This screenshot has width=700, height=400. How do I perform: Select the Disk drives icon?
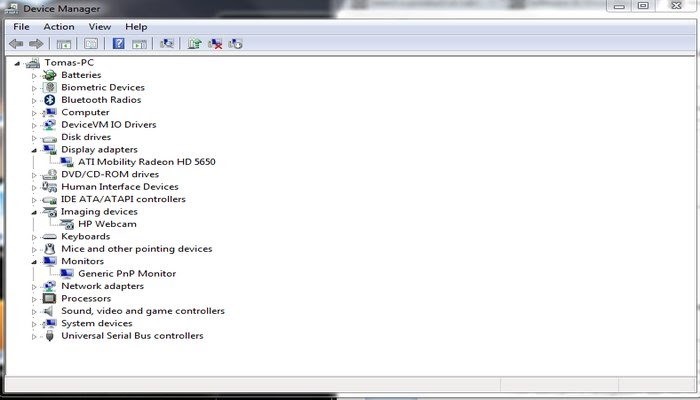50,138
